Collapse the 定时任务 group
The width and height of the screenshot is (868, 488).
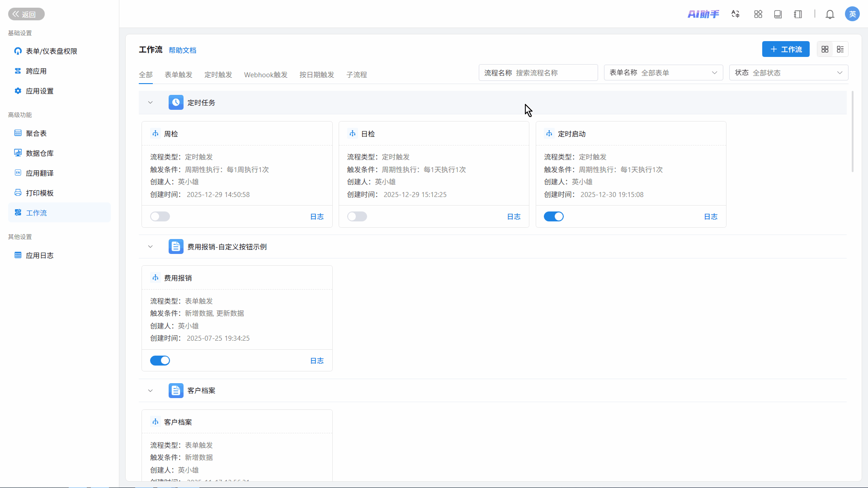pyautogui.click(x=151, y=103)
